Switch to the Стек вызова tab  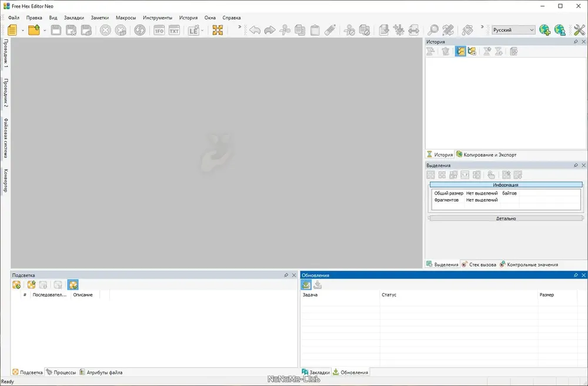[x=479, y=264]
